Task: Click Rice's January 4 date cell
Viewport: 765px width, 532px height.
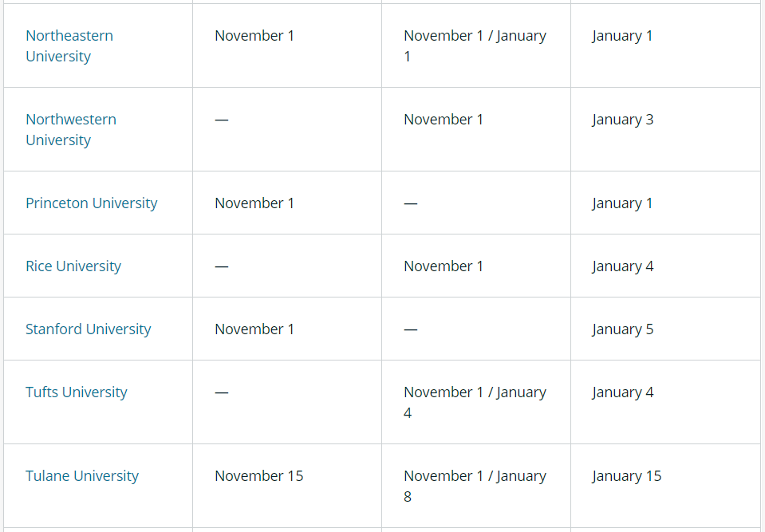Action: [x=623, y=266]
